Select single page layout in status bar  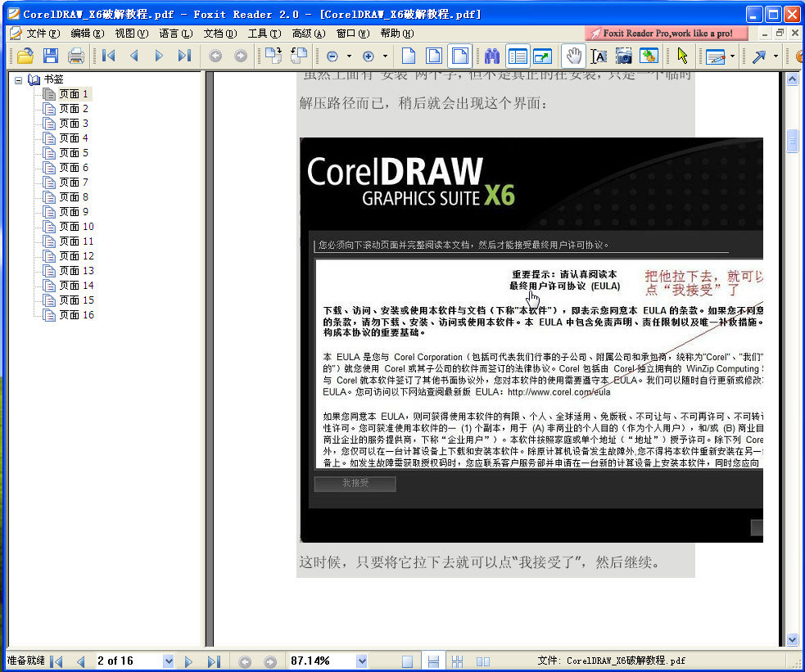coord(408,661)
